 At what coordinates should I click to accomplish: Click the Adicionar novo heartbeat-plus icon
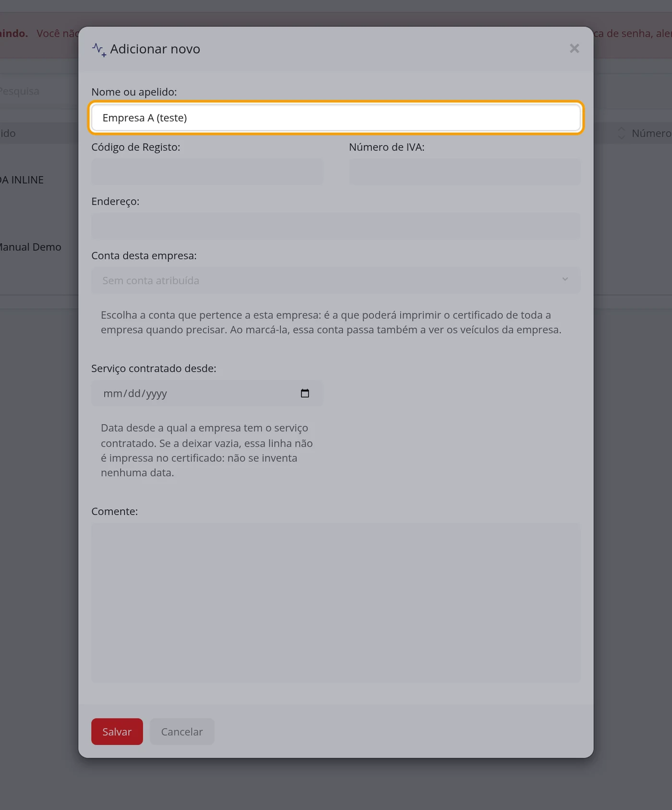[x=99, y=49]
